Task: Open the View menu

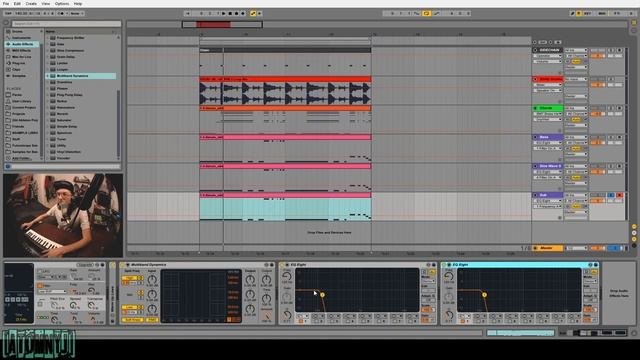Action: click(45, 4)
